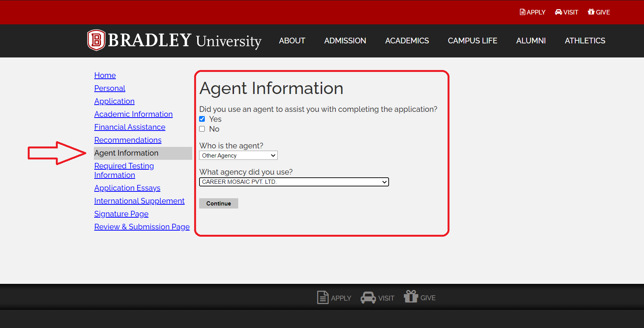
Task: Click the footer APPLY text
Action: coord(341,298)
